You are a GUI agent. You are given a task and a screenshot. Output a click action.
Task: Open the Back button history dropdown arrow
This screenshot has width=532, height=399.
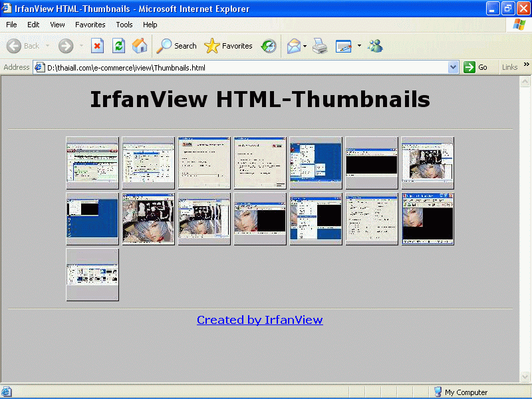pyautogui.click(x=48, y=46)
